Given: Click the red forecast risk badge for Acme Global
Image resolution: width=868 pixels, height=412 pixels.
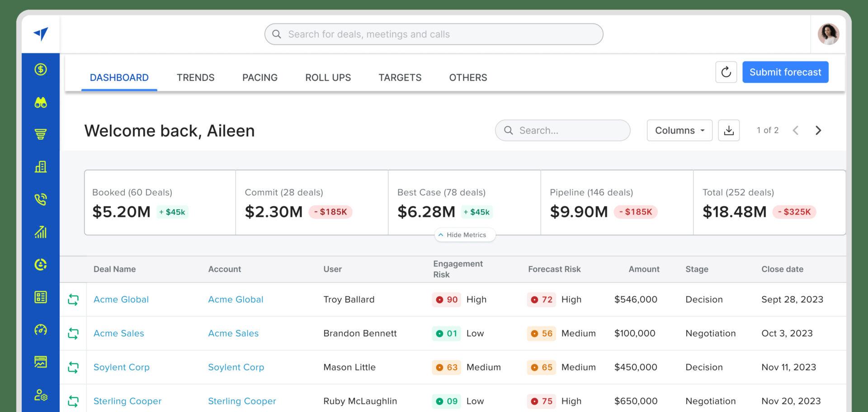Looking at the screenshot, I should point(541,299).
